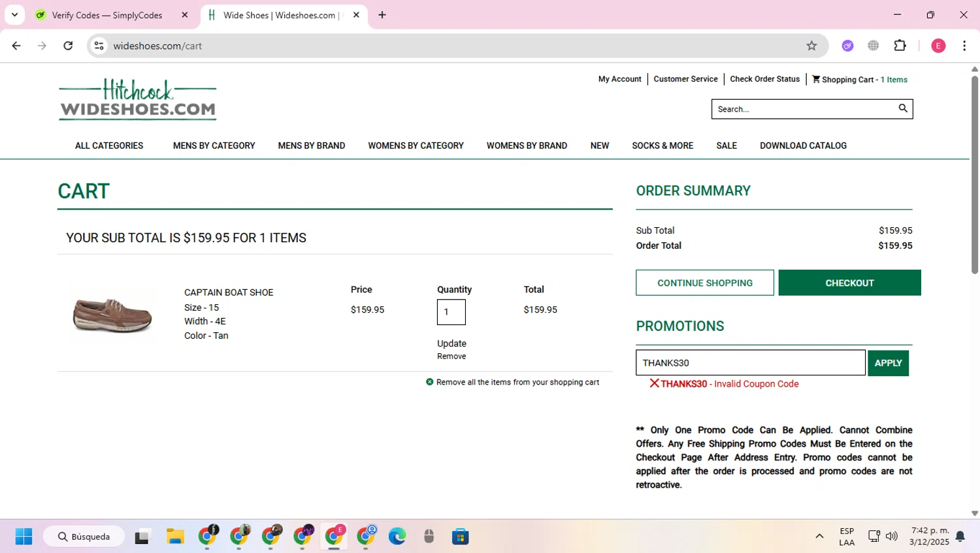Click the CONTINUE SHOPPING button
Screen dimensions: 980x553
point(705,283)
